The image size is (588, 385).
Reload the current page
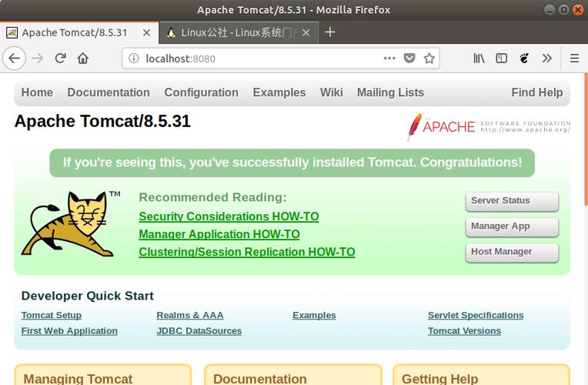click(60, 59)
